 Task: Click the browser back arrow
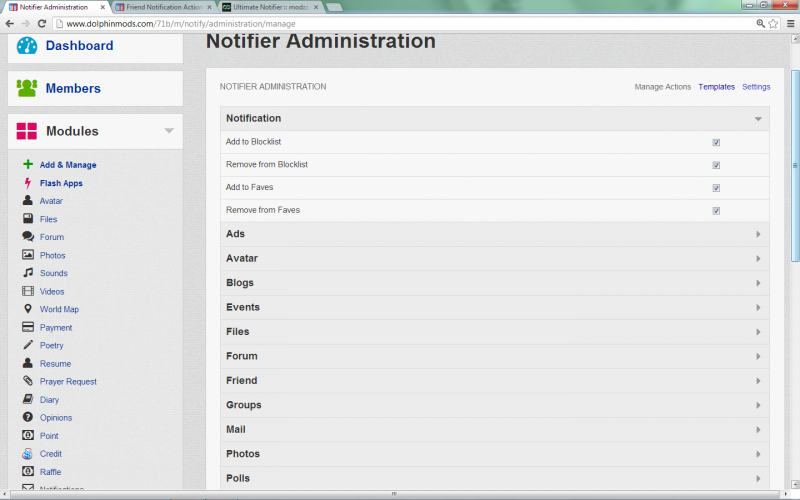point(10,23)
